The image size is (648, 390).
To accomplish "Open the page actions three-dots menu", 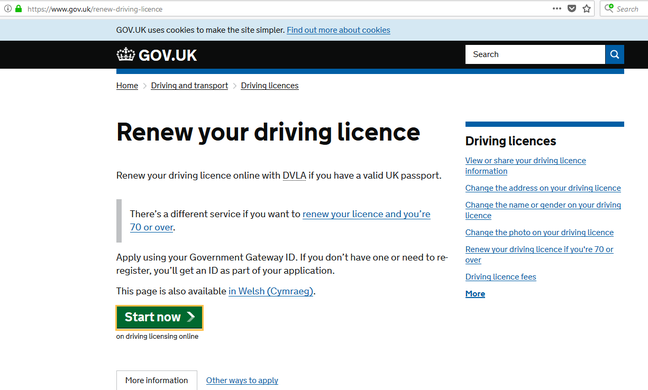I will [557, 8].
